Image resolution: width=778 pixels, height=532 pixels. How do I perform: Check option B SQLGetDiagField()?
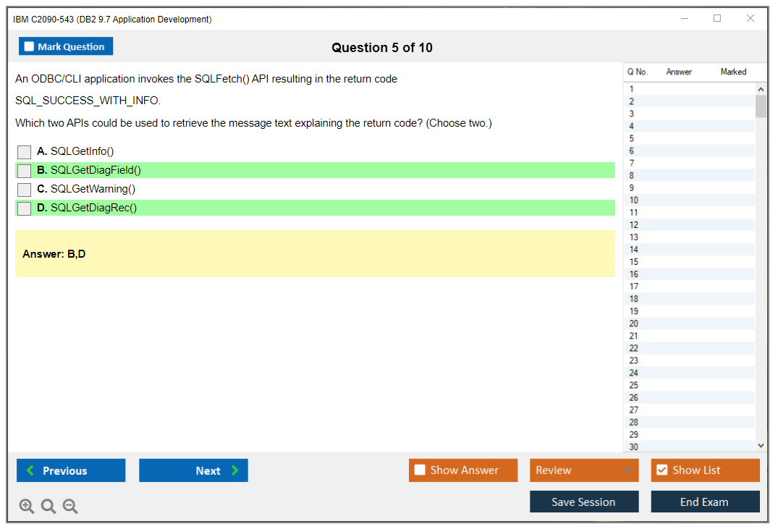tap(25, 171)
